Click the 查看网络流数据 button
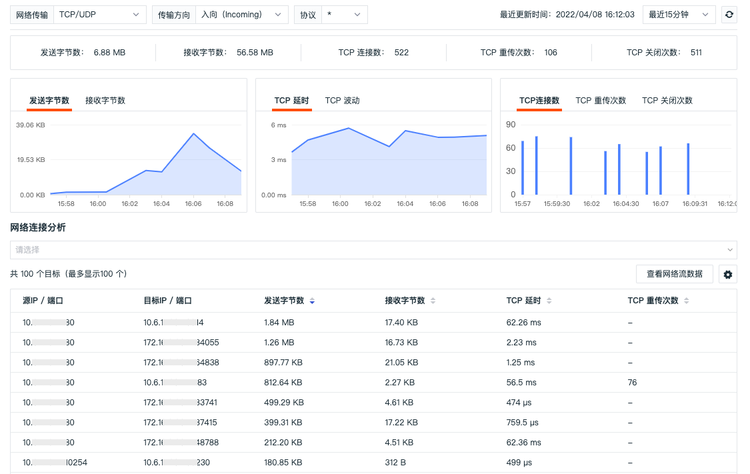Screen dimensions: 750x474 point(674,274)
